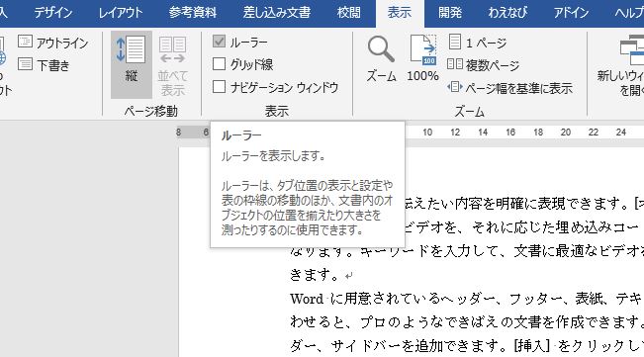Switch to the わえなび tab
This screenshot has height=357, width=644.
coord(507,12)
